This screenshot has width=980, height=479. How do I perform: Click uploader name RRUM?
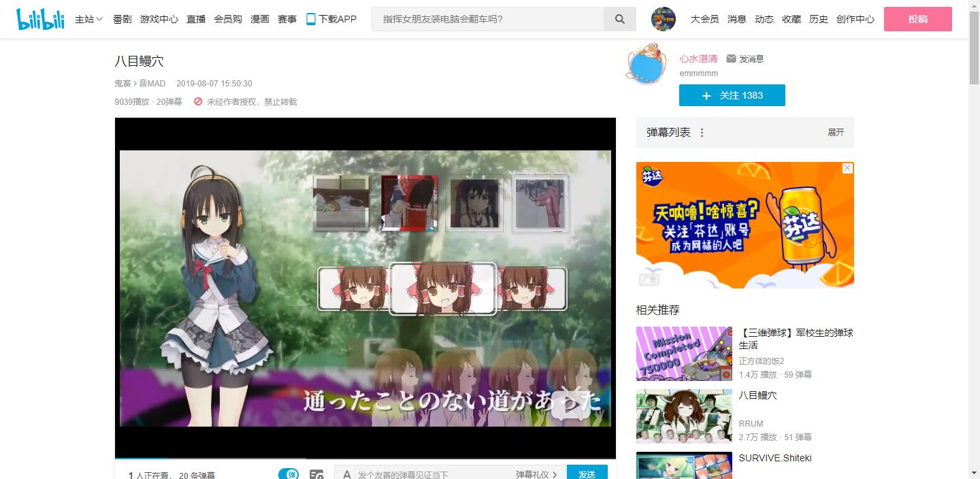point(751,423)
